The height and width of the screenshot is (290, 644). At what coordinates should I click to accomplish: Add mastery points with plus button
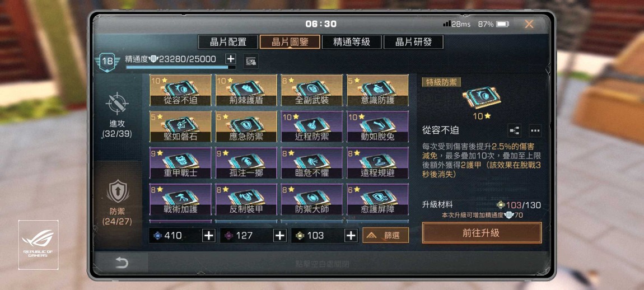[x=231, y=59]
